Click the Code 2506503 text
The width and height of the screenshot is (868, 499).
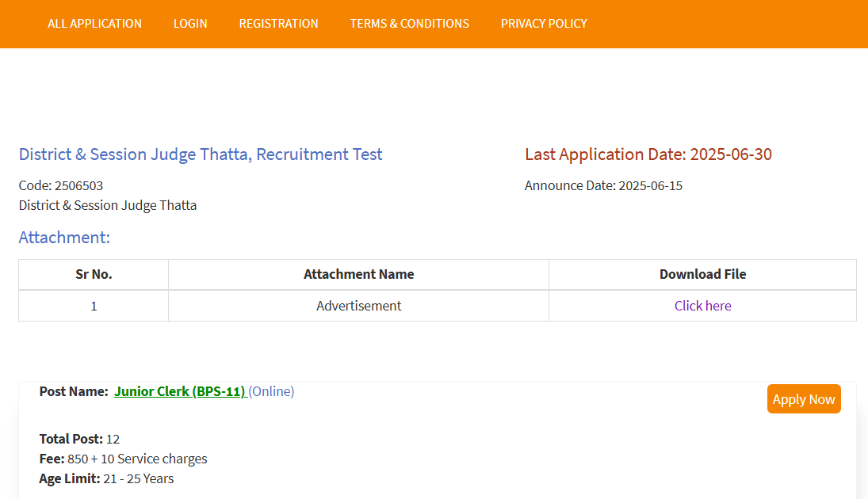point(61,186)
